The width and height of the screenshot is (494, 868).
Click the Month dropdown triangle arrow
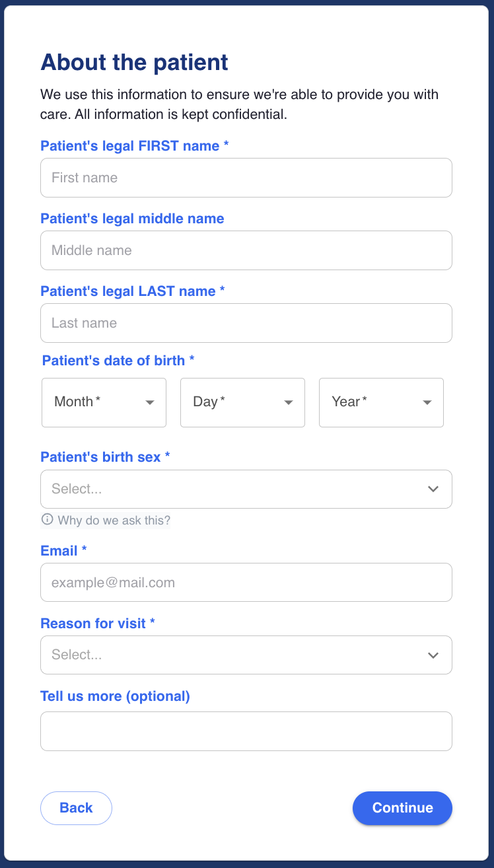pyautogui.click(x=150, y=402)
